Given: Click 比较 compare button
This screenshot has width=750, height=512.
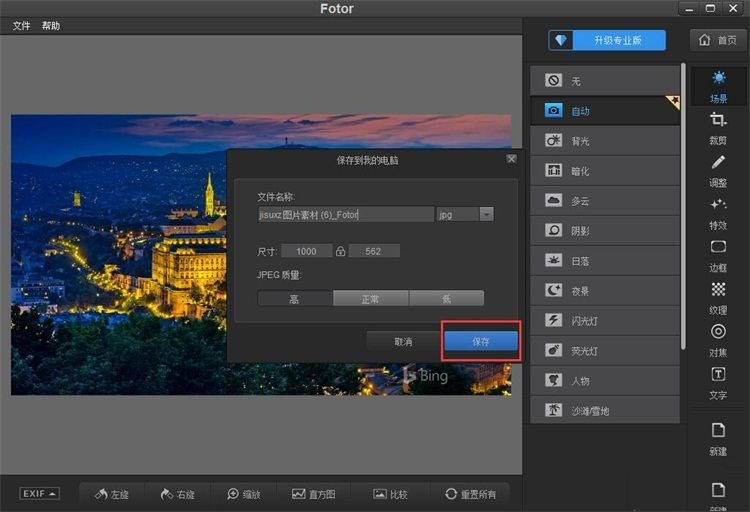Looking at the screenshot, I should (x=390, y=494).
